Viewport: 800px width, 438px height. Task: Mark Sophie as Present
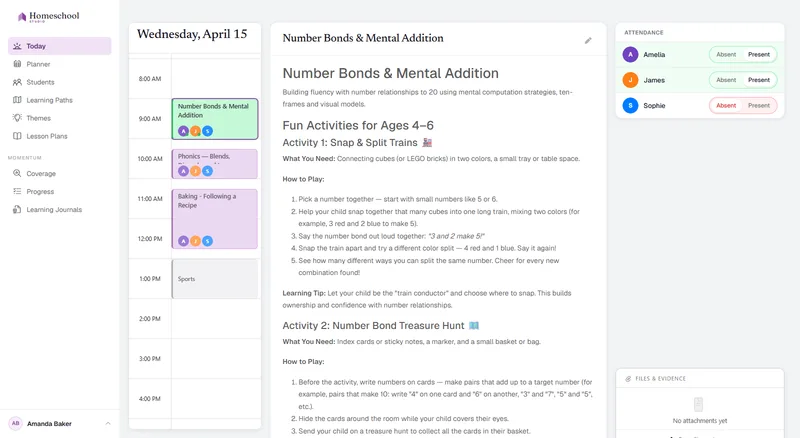759,106
